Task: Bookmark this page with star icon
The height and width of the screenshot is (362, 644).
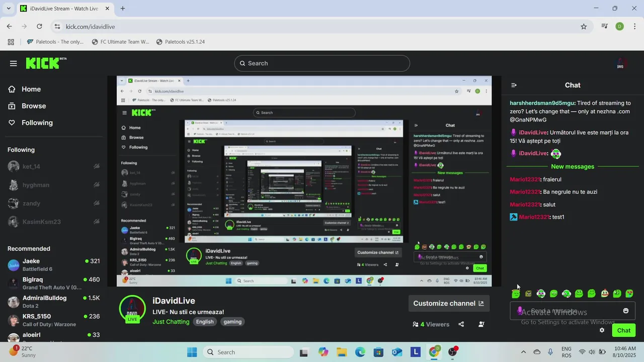Action: (x=584, y=27)
